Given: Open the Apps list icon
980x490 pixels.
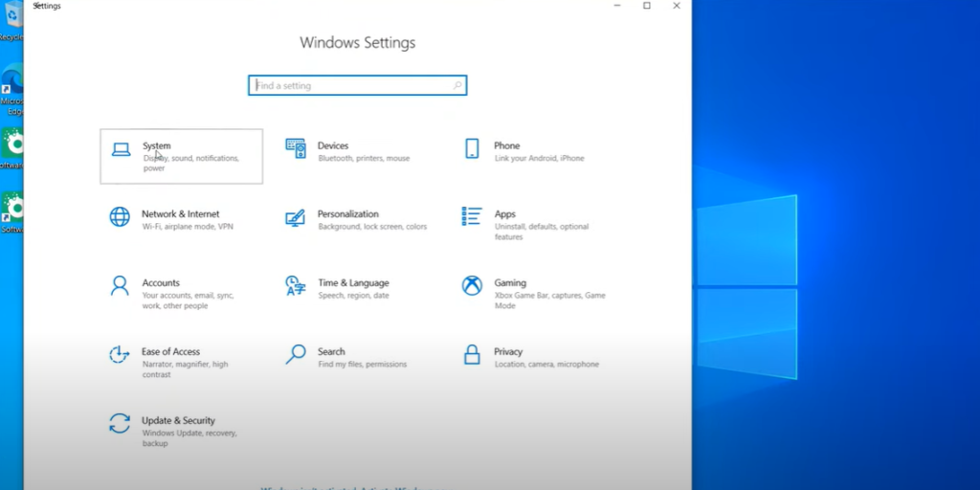Looking at the screenshot, I should 472,216.
